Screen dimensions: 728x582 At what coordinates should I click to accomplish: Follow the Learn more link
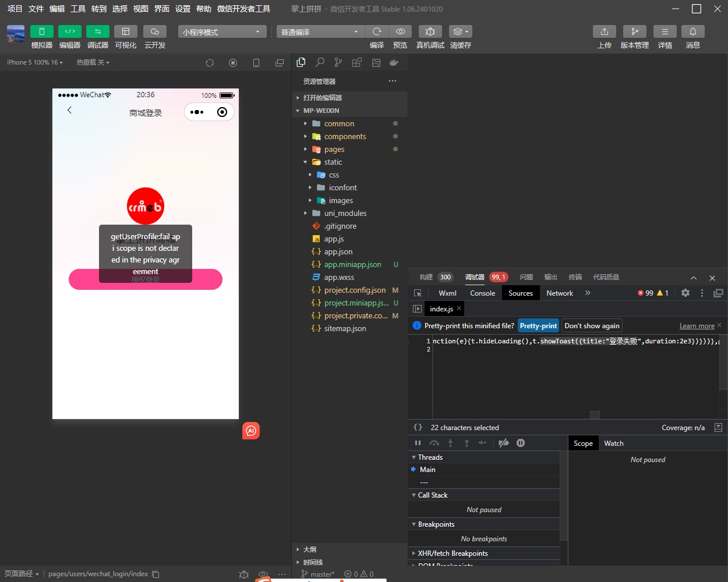click(697, 326)
